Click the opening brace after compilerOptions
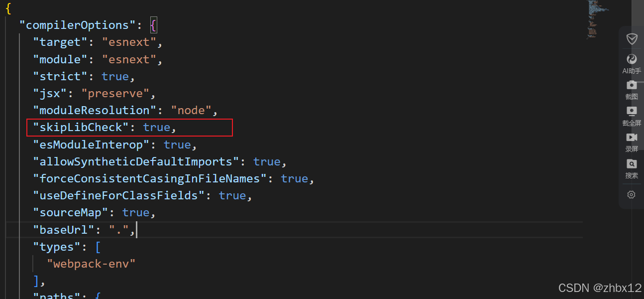Viewport: 644px width, 299px height. click(153, 24)
